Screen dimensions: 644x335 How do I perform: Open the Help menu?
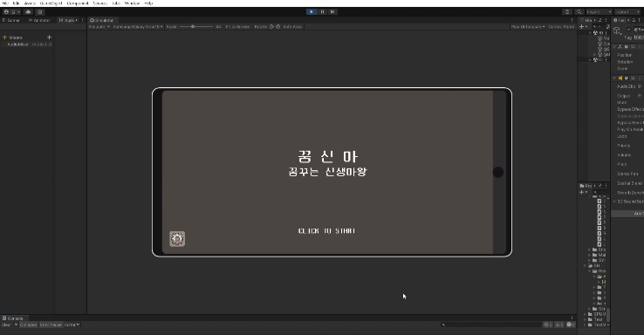coord(148,3)
